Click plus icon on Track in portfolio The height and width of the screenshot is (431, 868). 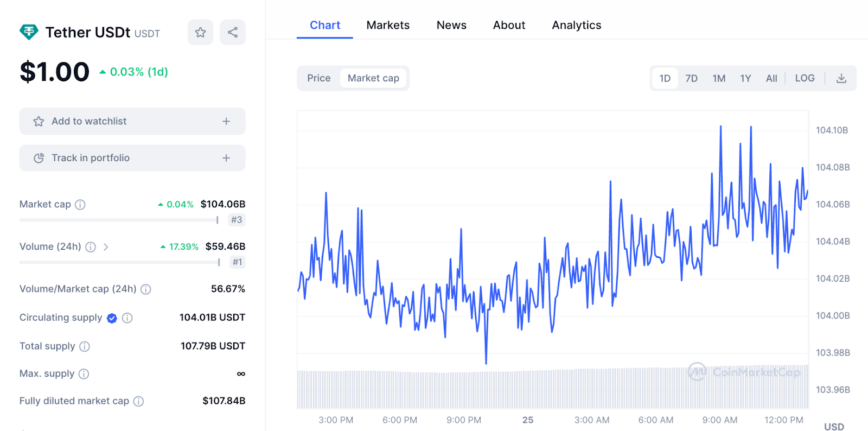(226, 158)
